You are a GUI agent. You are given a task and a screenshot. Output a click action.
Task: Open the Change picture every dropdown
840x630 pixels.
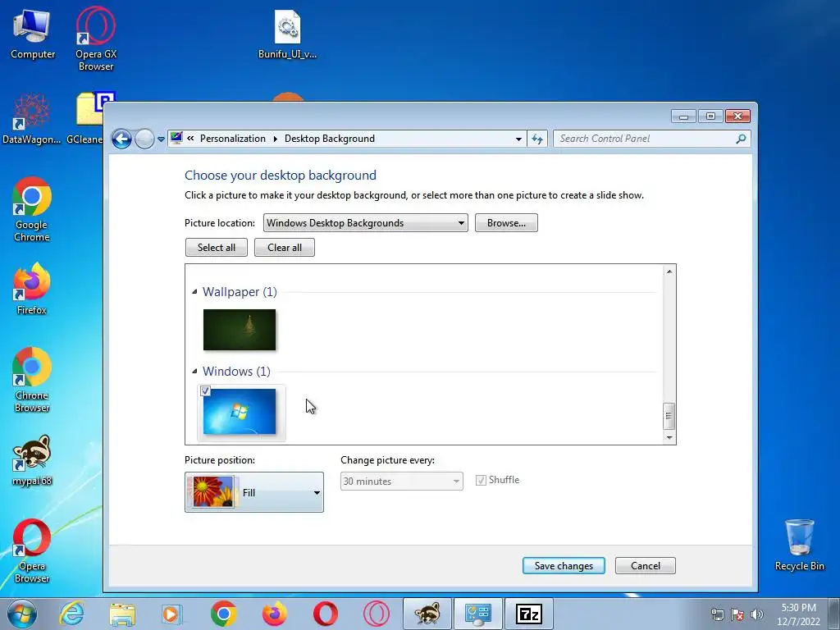click(x=402, y=481)
